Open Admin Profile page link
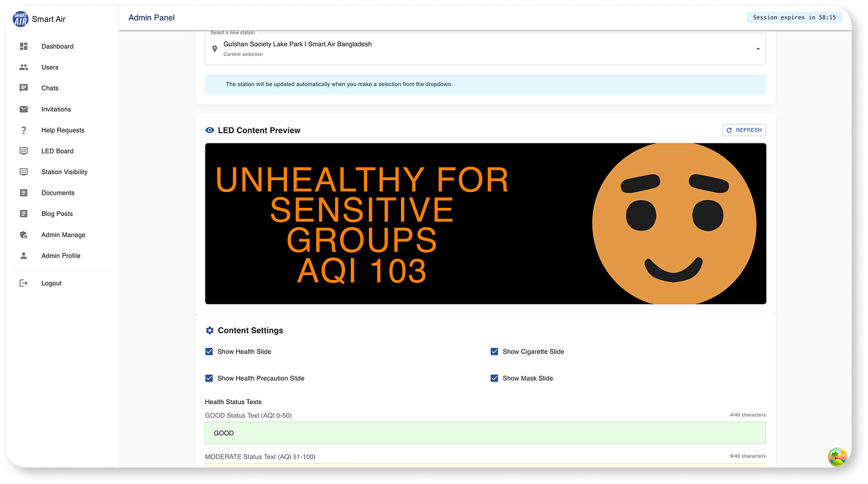This screenshot has height=484, width=868. pos(62,256)
